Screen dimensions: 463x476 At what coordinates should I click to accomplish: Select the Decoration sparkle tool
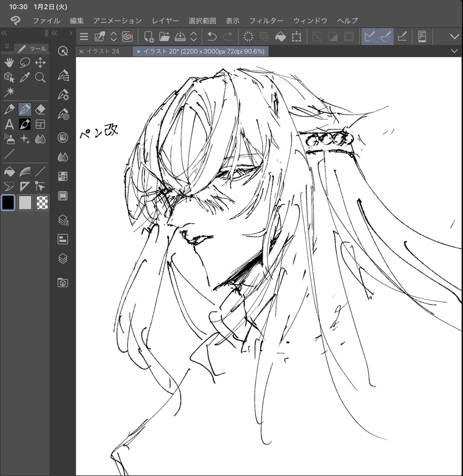[x=25, y=139]
